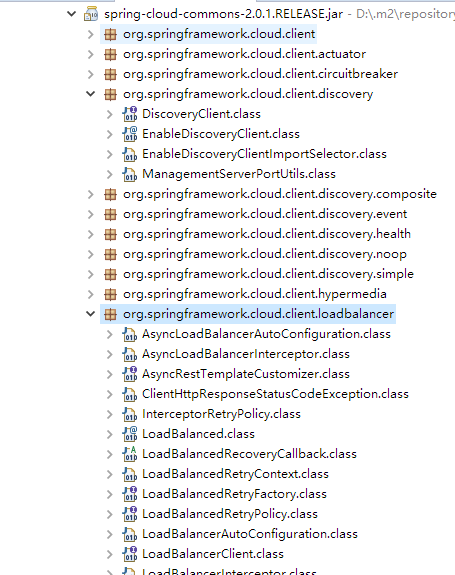Click the LoadBalancedRecoveryCallback.class abstract class icon
This screenshot has width=455, height=575.
click(130, 454)
